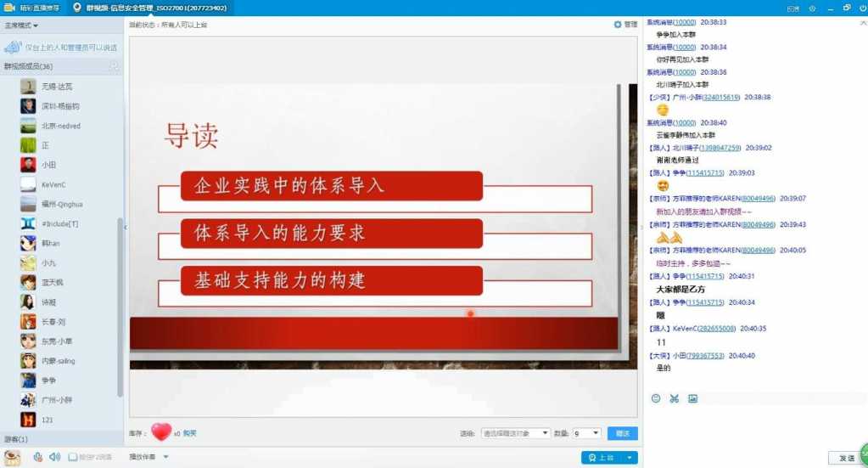Open the gift quantity dropdown
The image size is (868, 468).
tap(586, 433)
